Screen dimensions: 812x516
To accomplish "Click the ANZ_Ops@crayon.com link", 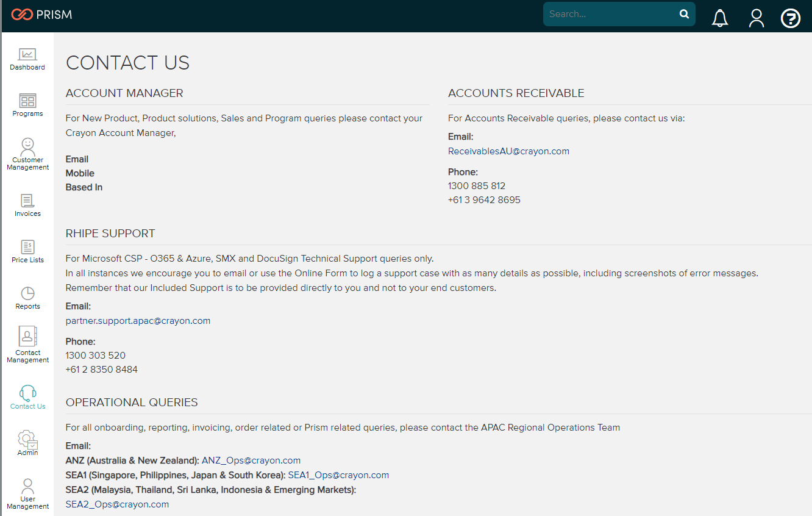I will click(251, 460).
